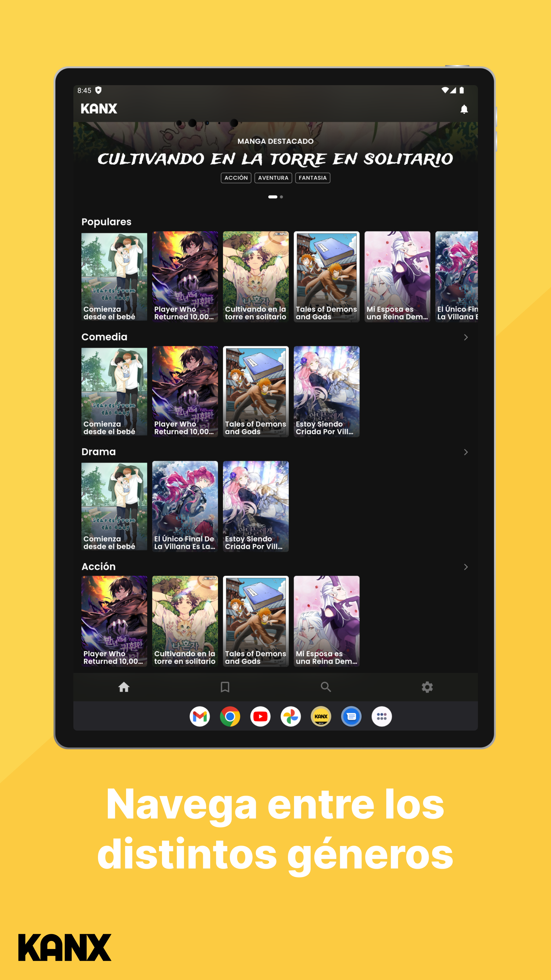Switch to the second carousel dot

point(281,197)
